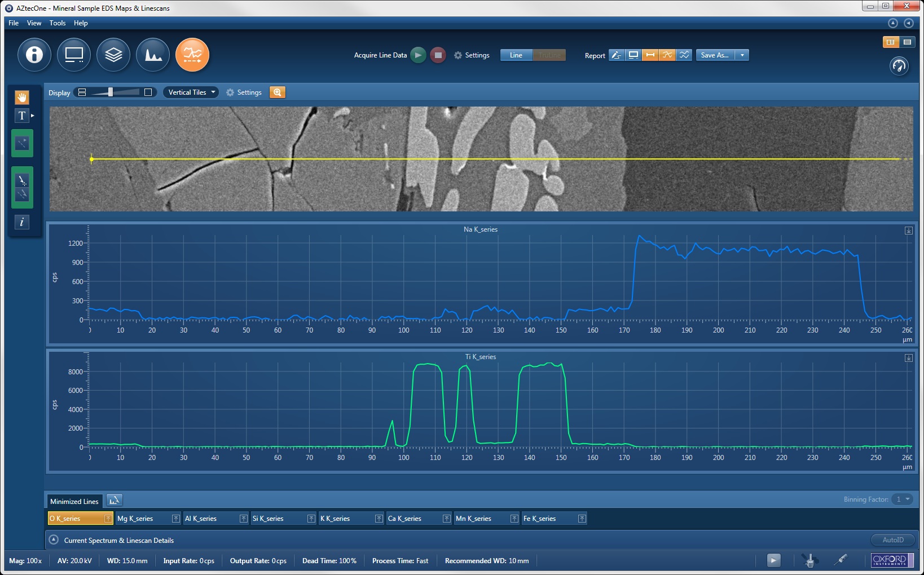Click the zoom magnifier button
Viewport: 924px width, 575px height.
[x=278, y=92]
